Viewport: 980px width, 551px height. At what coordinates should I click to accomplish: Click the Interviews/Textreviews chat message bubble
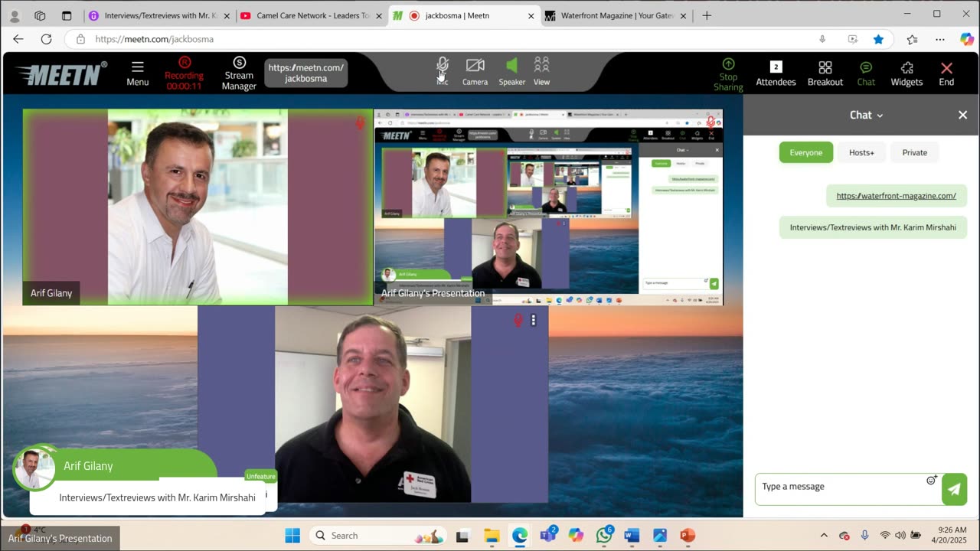873,227
